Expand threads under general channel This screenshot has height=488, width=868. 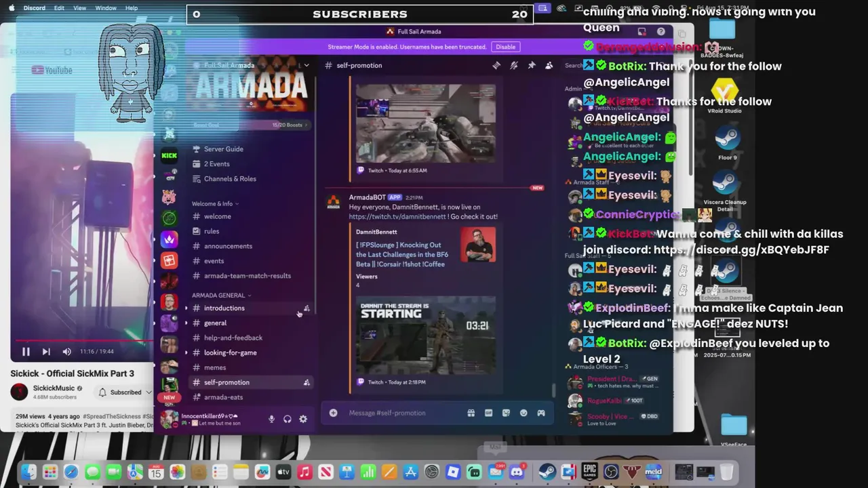pos(186,323)
